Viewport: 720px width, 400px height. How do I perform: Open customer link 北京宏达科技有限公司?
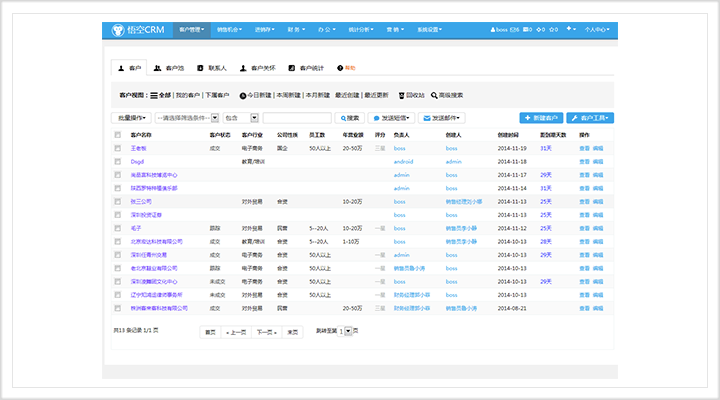(157, 241)
